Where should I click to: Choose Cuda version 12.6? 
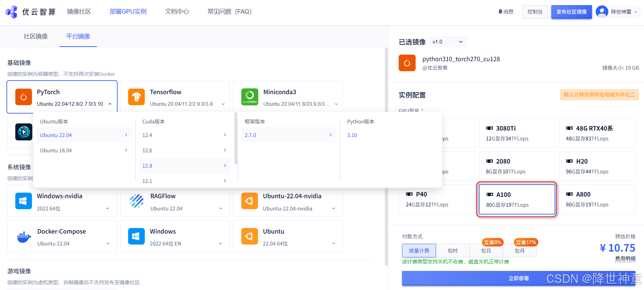click(x=185, y=150)
